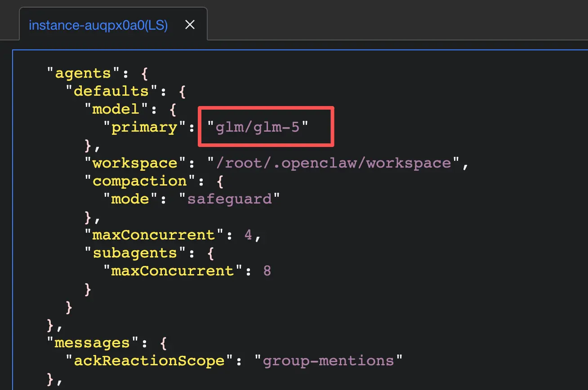Place cursor on the "defaults" key
588x390 pixels.
click(112, 91)
